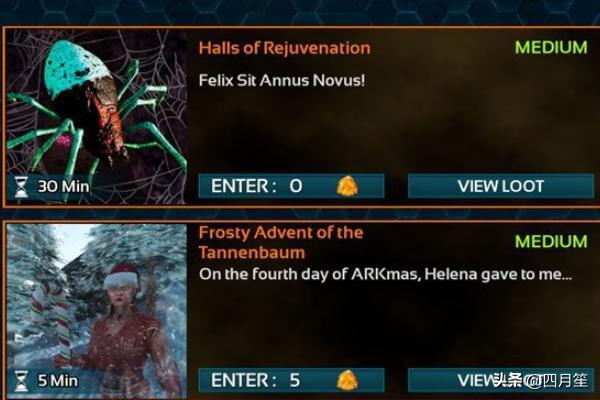Click the 30 Min duration label
The height and width of the screenshot is (400, 600).
click(x=63, y=187)
